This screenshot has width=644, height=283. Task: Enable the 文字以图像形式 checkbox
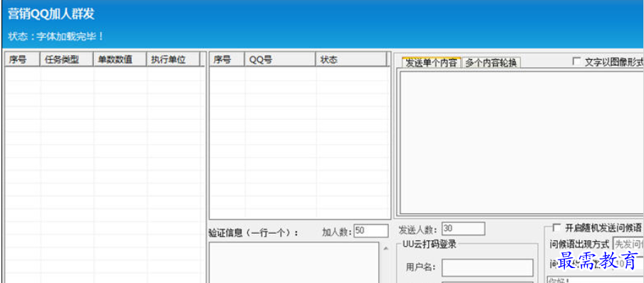click(x=576, y=62)
